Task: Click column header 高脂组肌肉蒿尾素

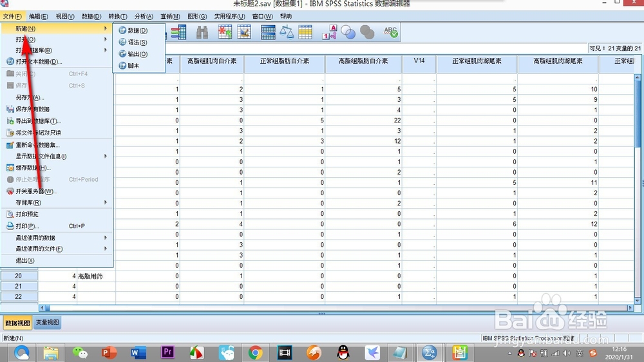Action: pos(558,64)
